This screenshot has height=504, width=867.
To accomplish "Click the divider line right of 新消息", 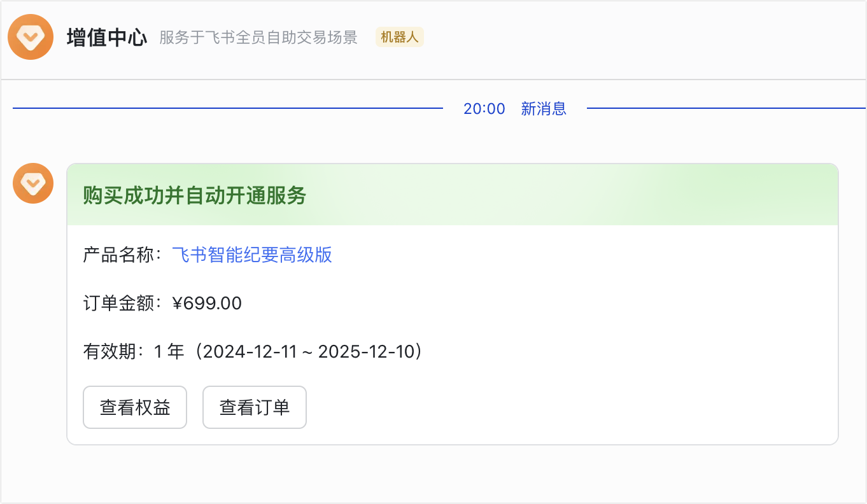I will 726,109.
